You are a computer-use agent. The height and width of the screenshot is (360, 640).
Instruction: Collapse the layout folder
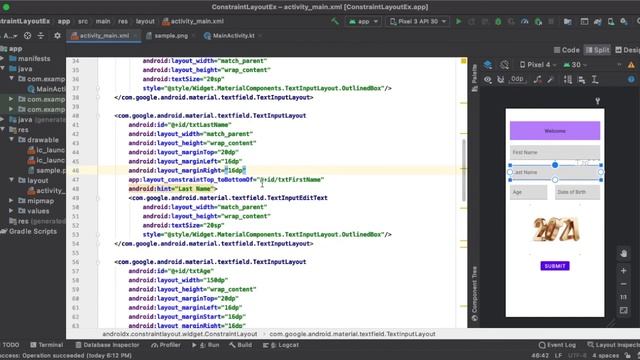[11, 180]
